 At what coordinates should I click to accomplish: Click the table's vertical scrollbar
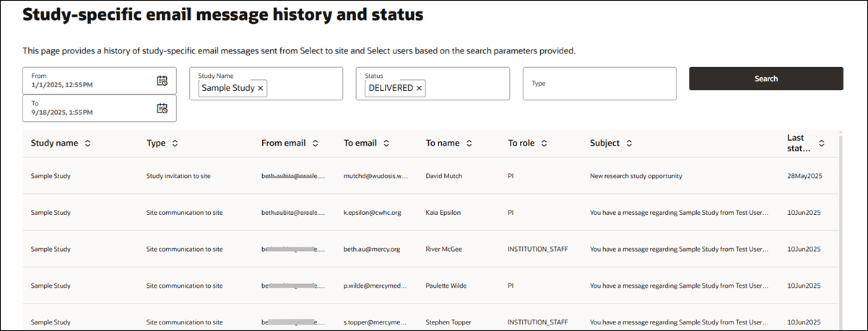click(x=841, y=229)
